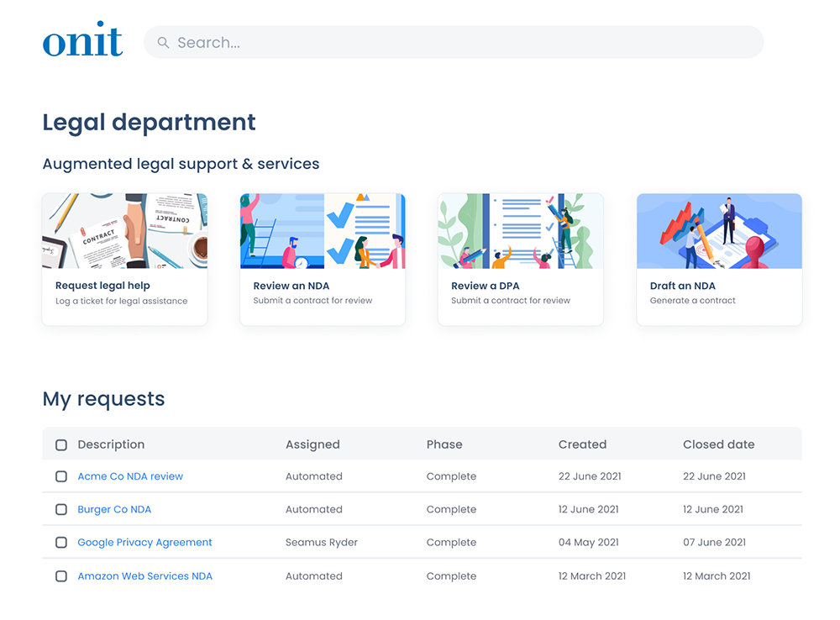This screenshot has width=840, height=620.
Task: Open the Acme Co NDA review link
Action: coord(130,476)
